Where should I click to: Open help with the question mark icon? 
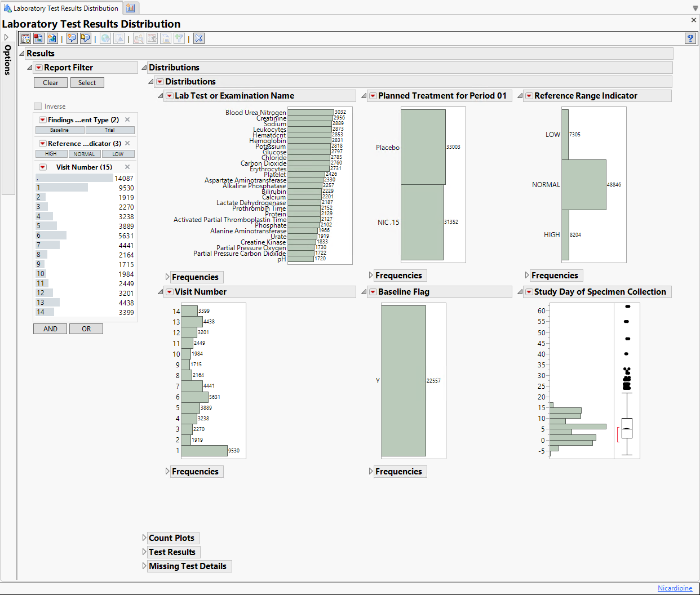click(x=690, y=38)
